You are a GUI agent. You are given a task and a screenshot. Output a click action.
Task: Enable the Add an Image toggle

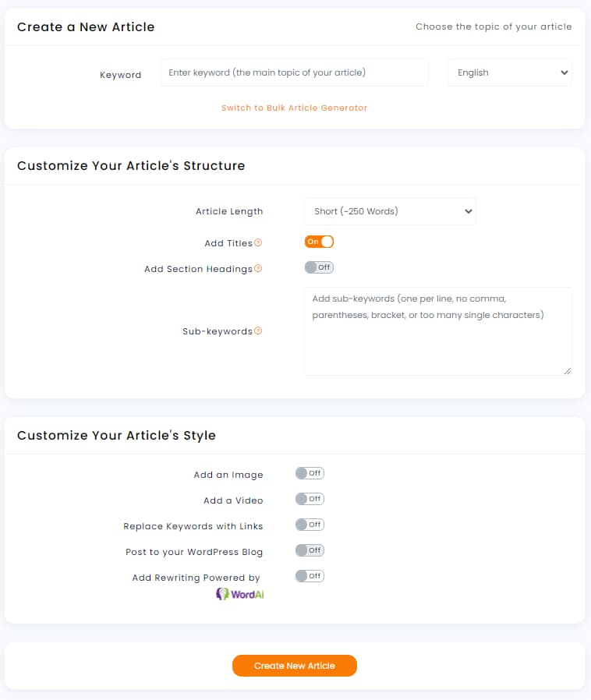310,473
